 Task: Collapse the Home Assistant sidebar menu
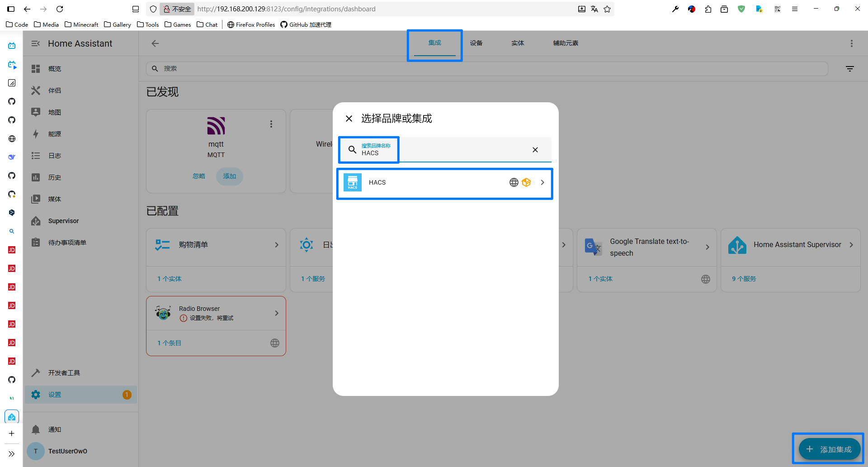click(36, 43)
